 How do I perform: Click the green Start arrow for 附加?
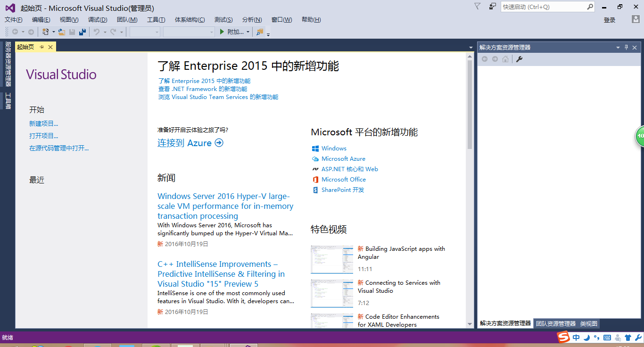click(223, 32)
